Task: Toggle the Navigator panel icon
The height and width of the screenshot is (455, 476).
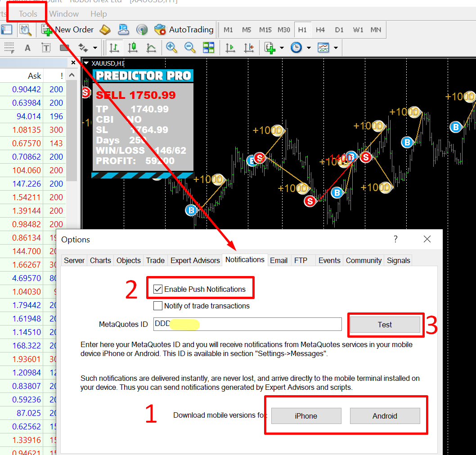Action: (x=6, y=30)
